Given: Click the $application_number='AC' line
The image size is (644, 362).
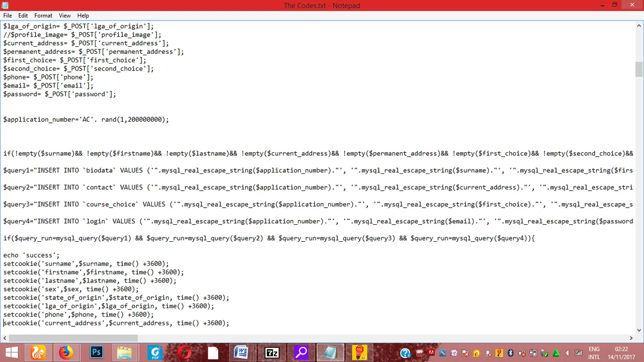Looking at the screenshot, I should [x=86, y=120].
